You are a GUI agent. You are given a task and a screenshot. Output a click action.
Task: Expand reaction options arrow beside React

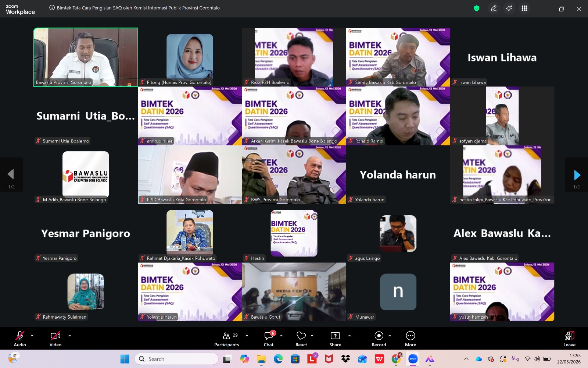pyautogui.click(x=312, y=336)
